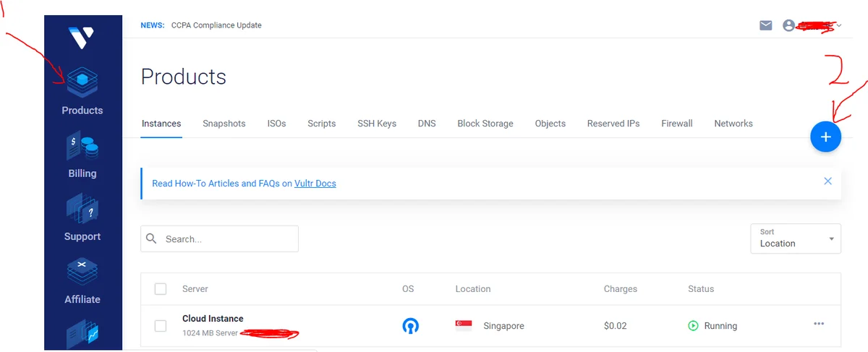Open the Cloud Instance server link
This screenshot has height=352, width=868.
click(x=213, y=319)
